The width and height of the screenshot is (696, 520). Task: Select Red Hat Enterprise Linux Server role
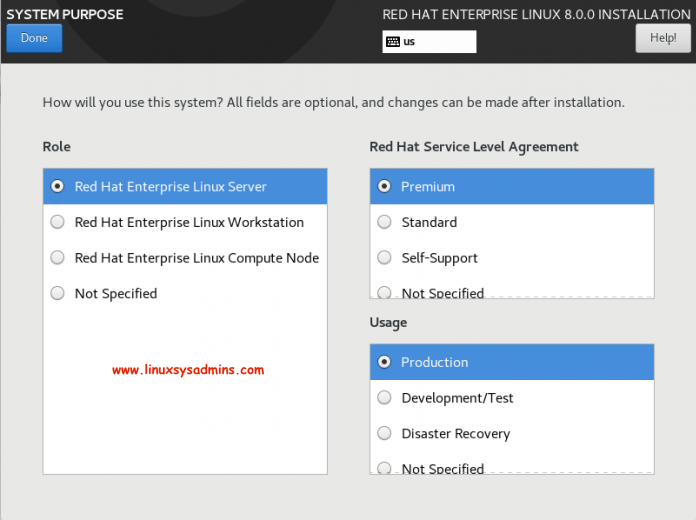pos(185,187)
